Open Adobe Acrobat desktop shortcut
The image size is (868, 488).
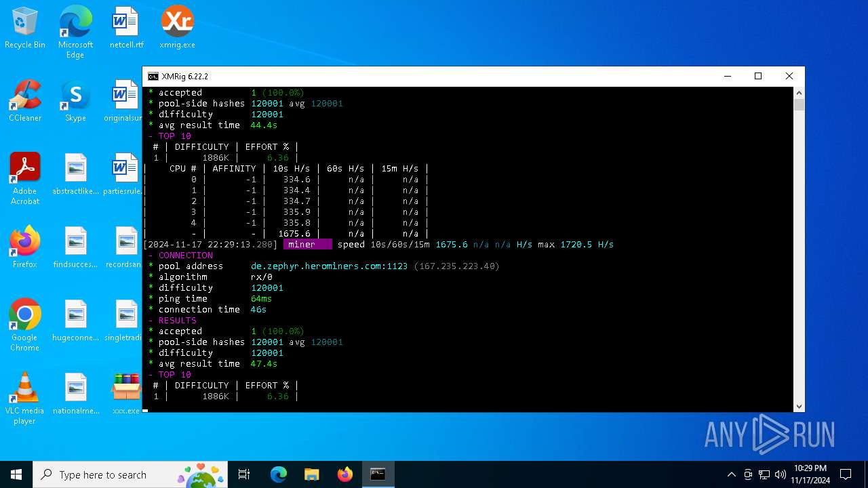tap(25, 179)
